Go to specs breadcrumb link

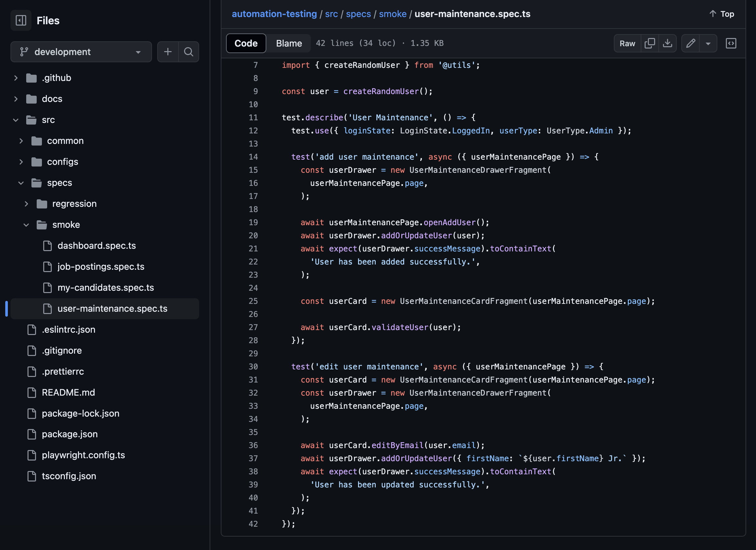click(x=358, y=14)
